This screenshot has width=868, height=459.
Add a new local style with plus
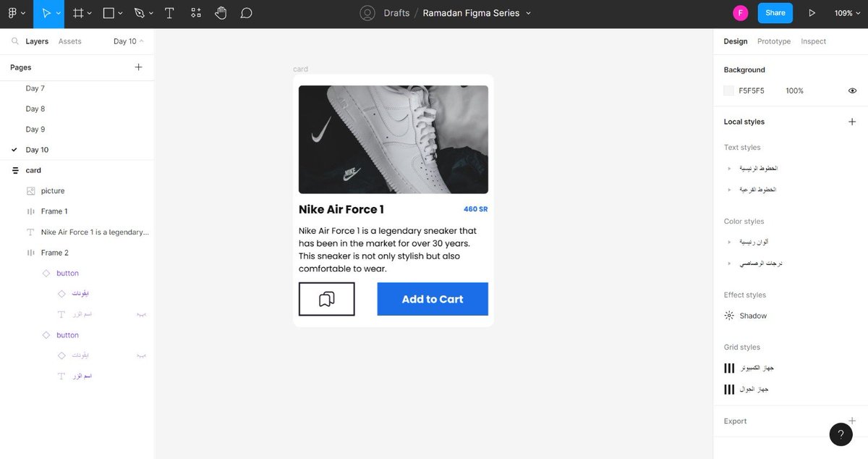852,122
